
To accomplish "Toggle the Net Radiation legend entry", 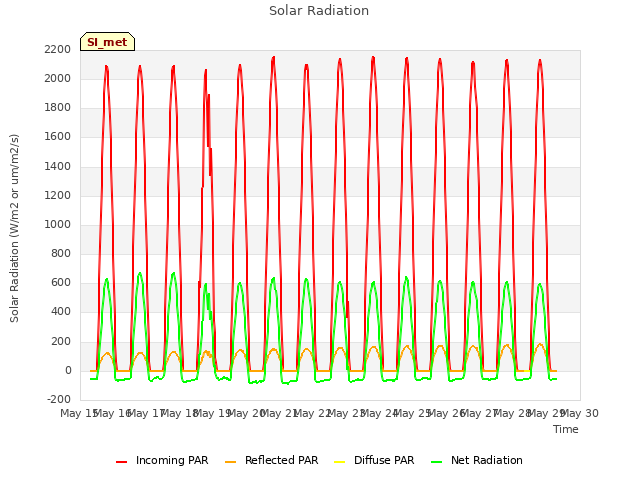I will [477, 460].
